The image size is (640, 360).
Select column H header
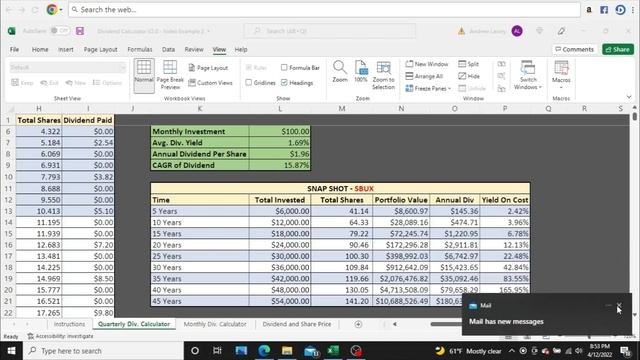point(39,109)
